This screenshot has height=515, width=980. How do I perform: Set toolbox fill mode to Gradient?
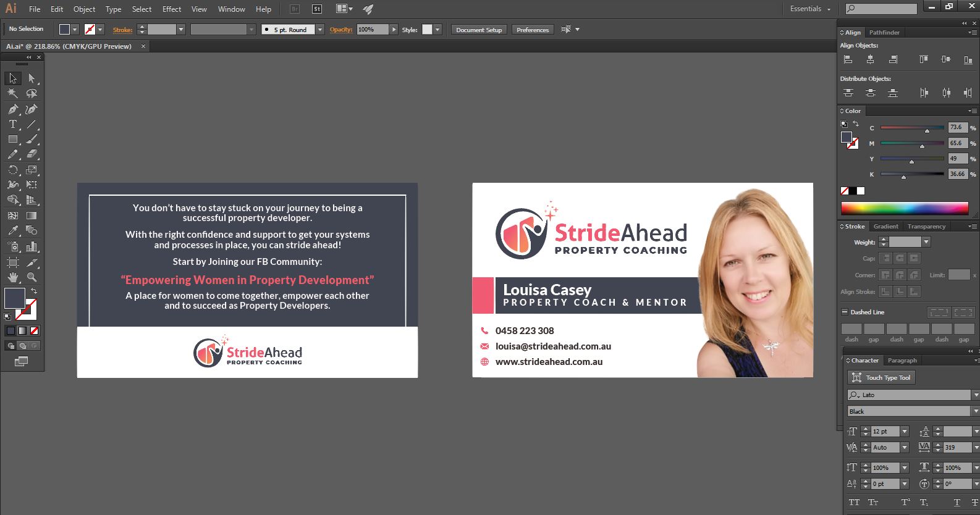coord(23,330)
